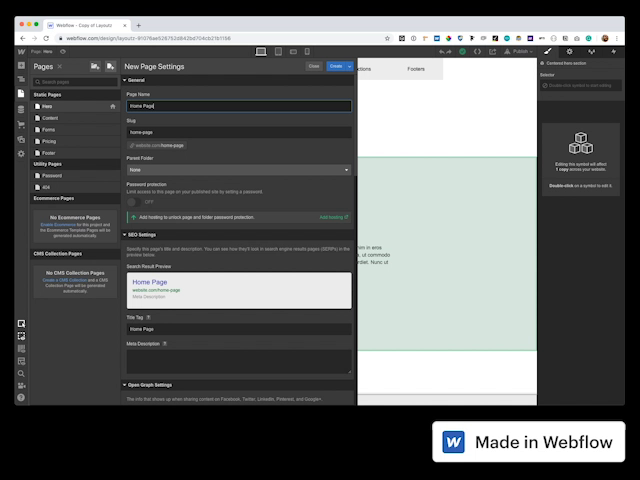Switch to tablet device preview
Image resolution: width=640 pixels, height=480 pixels.
point(281,51)
